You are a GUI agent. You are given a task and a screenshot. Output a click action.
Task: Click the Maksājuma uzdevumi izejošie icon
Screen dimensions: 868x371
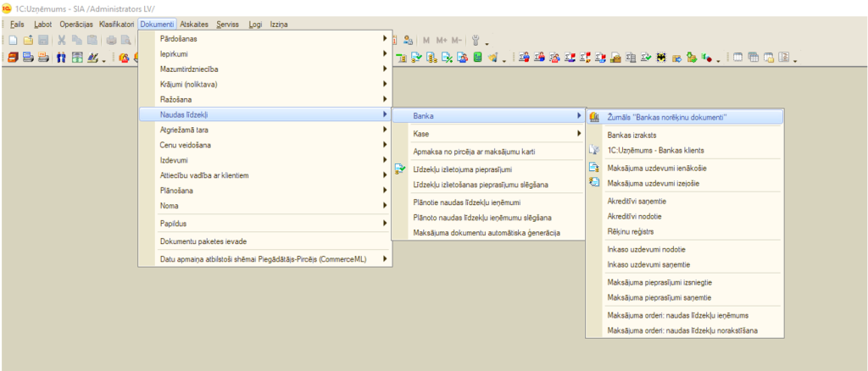[x=594, y=182]
